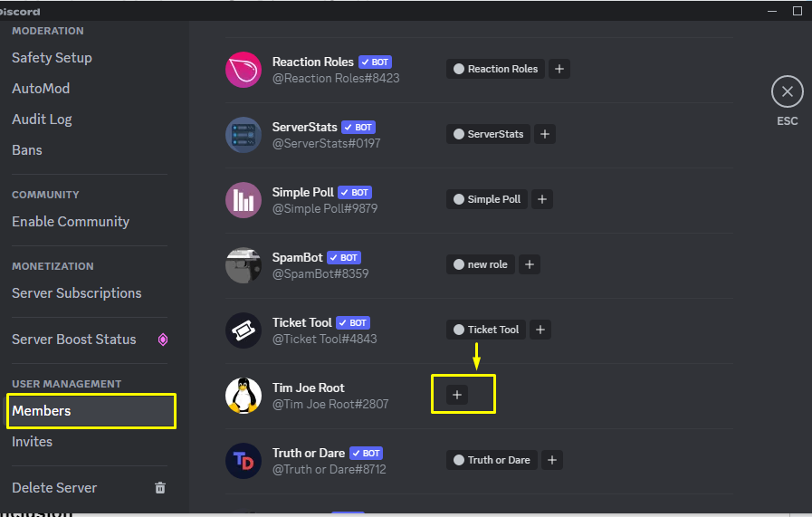Open Server Subscriptions settings

click(x=77, y=293)
